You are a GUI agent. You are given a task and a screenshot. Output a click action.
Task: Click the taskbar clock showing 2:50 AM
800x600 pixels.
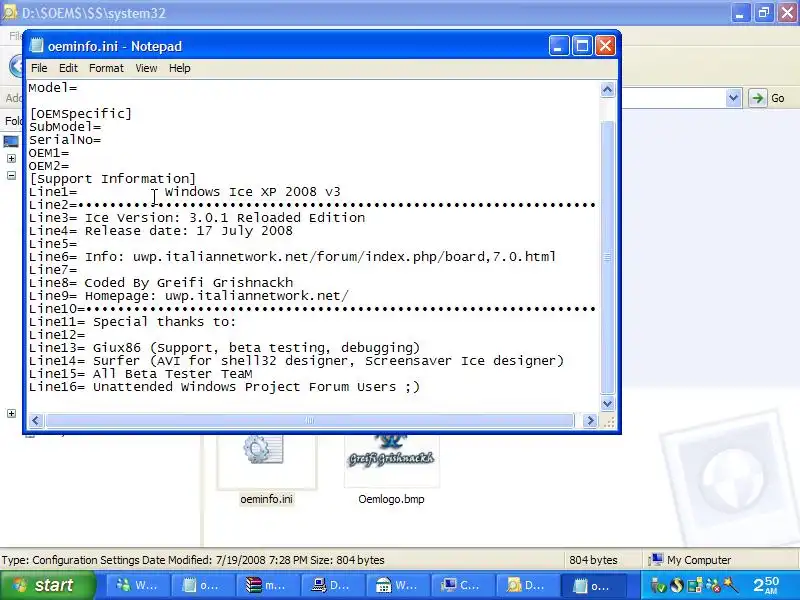point(766,585)
